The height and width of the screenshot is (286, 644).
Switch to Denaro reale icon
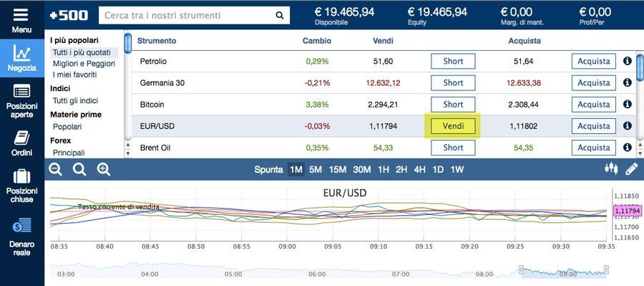(21, 226)
